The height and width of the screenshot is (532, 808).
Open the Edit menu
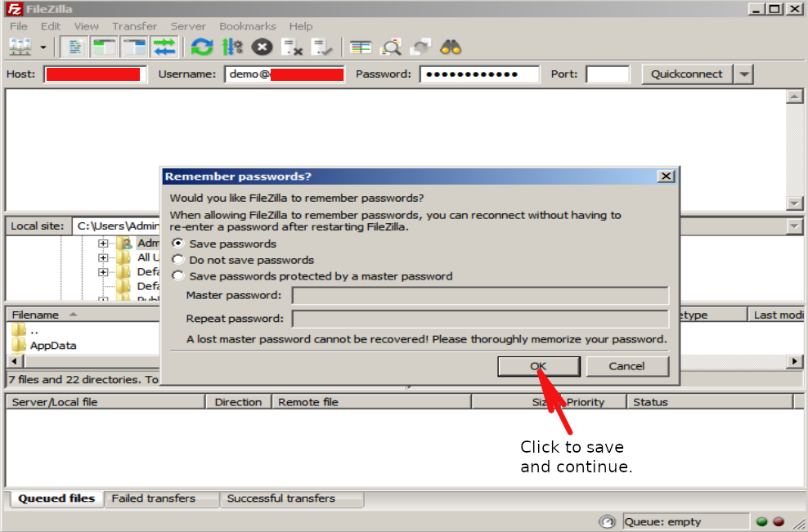[51, 26]
